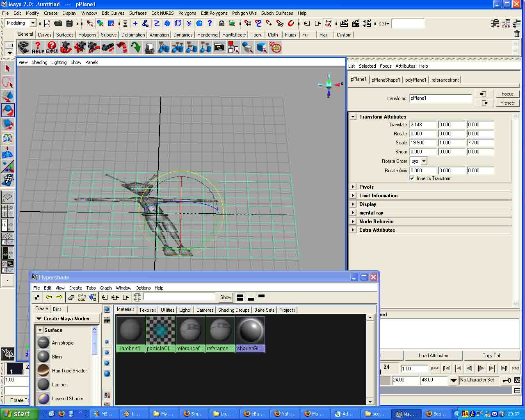Click the Open Scene folder icon
Image resolution: width=525 pixels, height=420 pixels.
[x=58, y=23]
